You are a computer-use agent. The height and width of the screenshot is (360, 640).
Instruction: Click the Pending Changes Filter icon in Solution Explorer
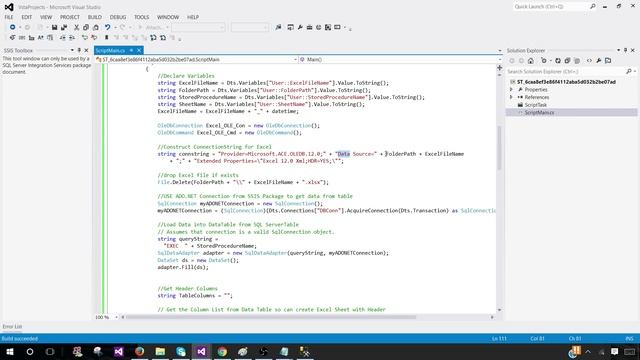click(x=543, y=61)
